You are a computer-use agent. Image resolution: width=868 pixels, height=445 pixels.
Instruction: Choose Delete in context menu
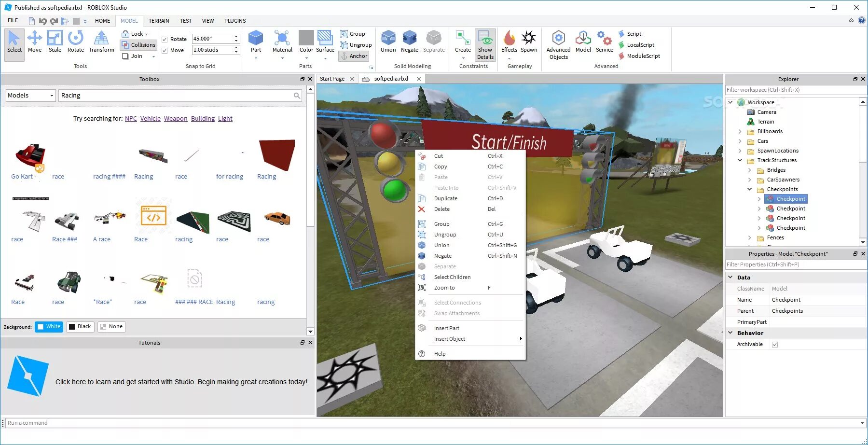[470, 209]
